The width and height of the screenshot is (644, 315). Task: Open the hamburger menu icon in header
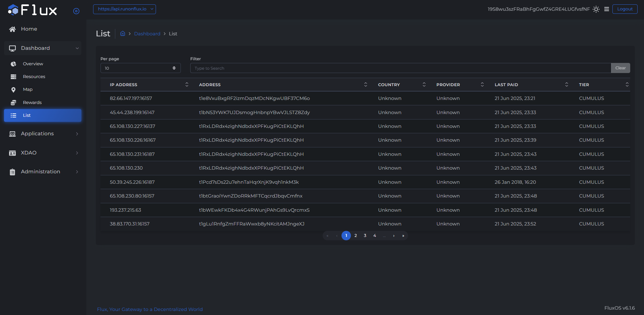pyautogui.click(x=607, y=9)
